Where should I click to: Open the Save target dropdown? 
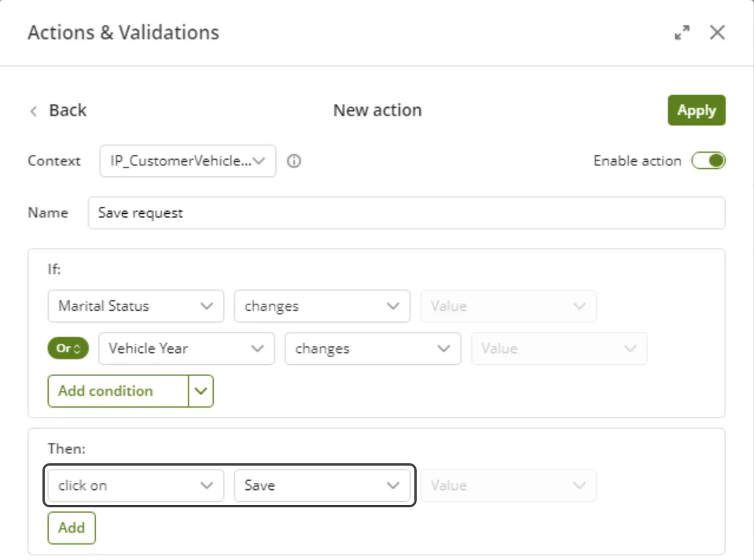click(x=322, y=485)
